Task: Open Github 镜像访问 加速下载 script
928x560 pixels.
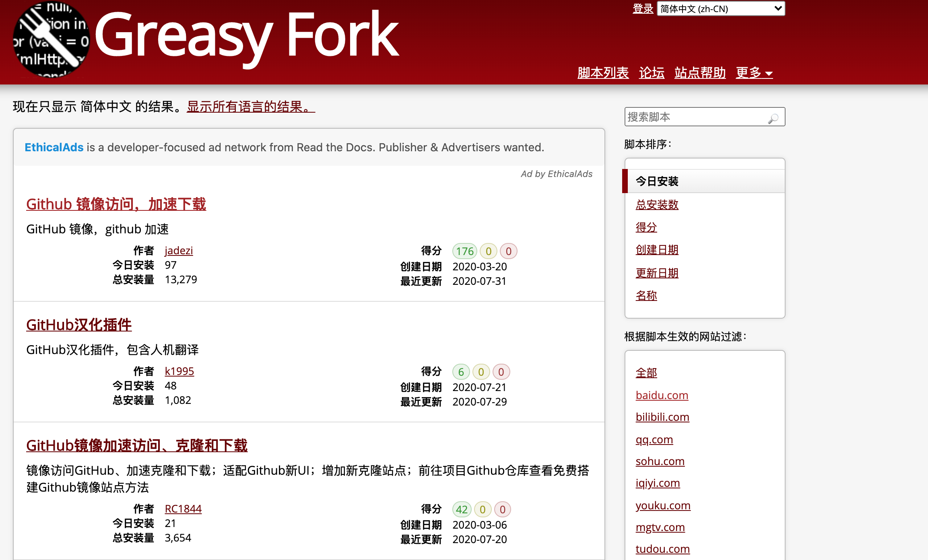Action: point(116,204)
